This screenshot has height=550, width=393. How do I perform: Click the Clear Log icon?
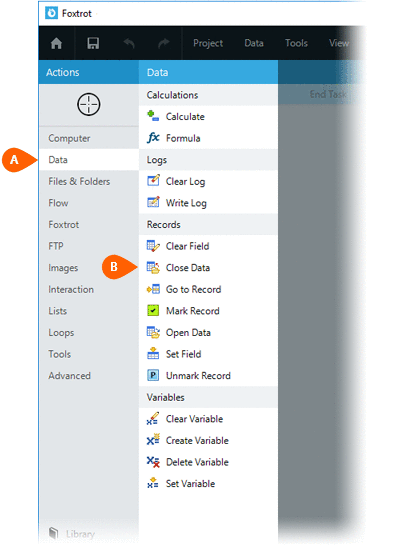[x=153, y=181]
